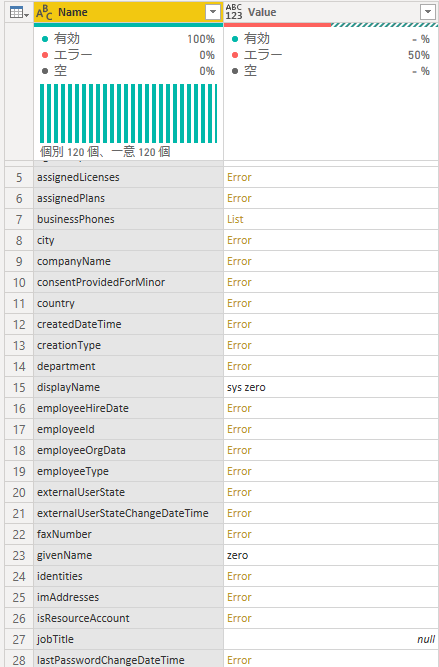Image resolution: width=439 pixels, height=667 pixels.
Task: Select the displayName value cell sys zero
Action: (331, 388)
